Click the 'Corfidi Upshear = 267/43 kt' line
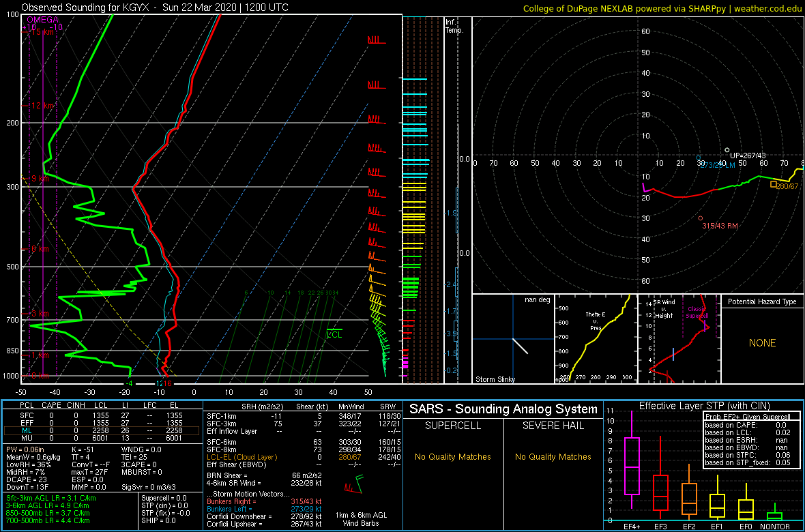Image resolution: width=805 pixels, height=532 pixels. (264, 524)
